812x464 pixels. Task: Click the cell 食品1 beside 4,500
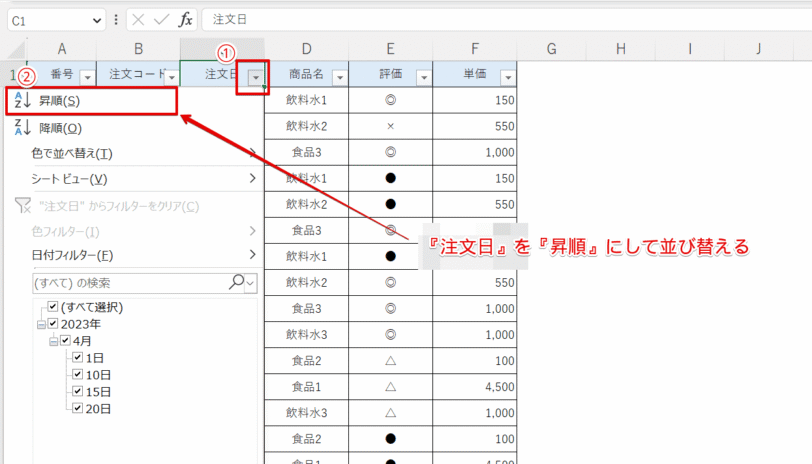307,386
